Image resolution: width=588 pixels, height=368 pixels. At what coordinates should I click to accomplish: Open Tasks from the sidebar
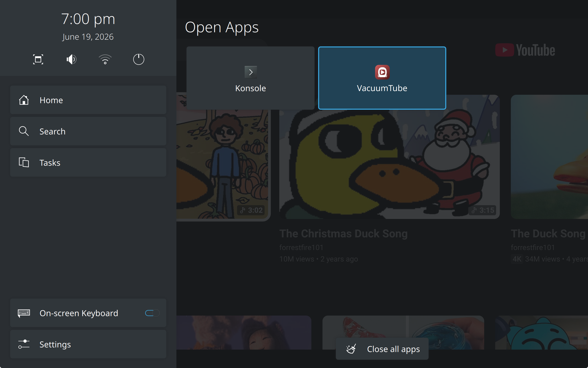88,162
